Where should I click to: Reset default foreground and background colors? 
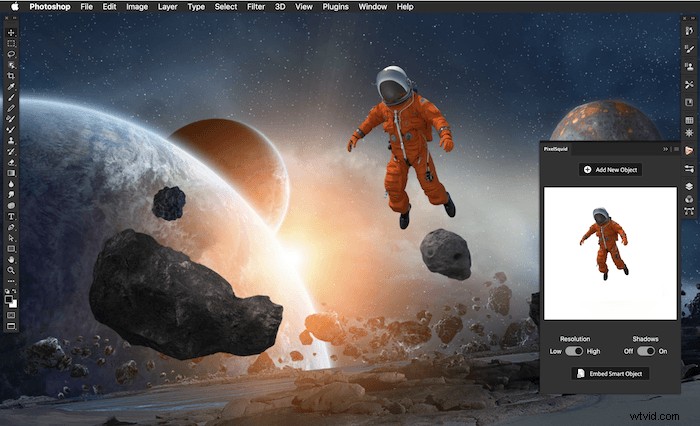point(7,292)
